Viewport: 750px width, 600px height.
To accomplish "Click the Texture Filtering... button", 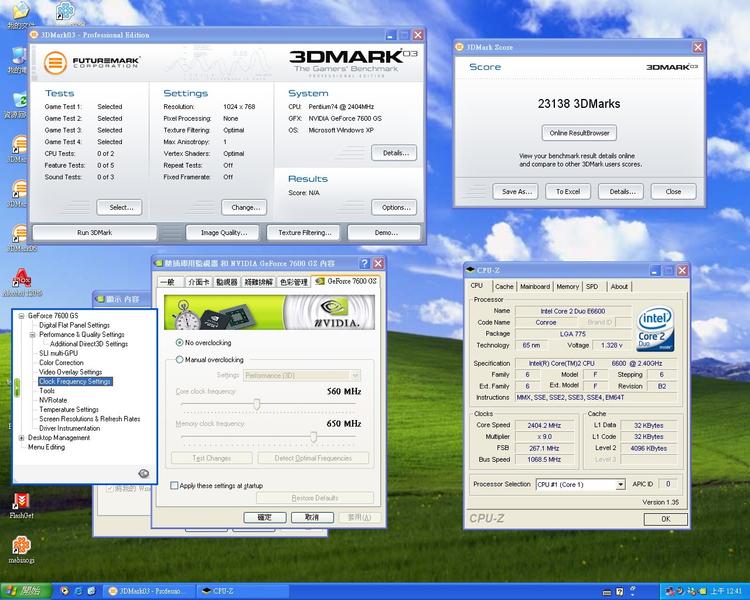I will [304, 233].
